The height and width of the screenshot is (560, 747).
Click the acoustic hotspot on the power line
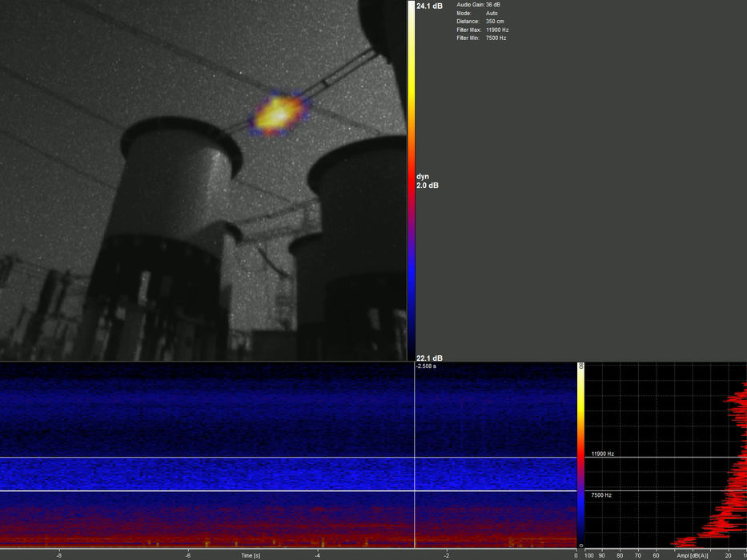pyautogui.click(x=279, y=114)
